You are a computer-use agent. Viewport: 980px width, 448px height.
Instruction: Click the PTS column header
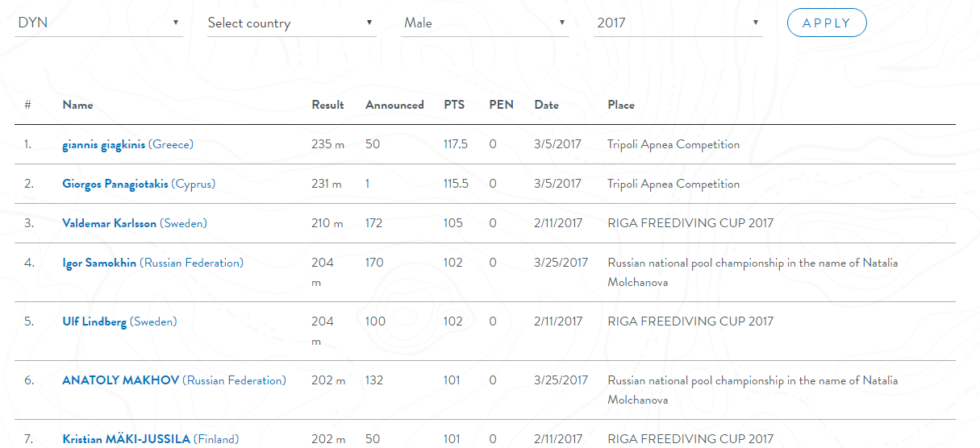454,105
